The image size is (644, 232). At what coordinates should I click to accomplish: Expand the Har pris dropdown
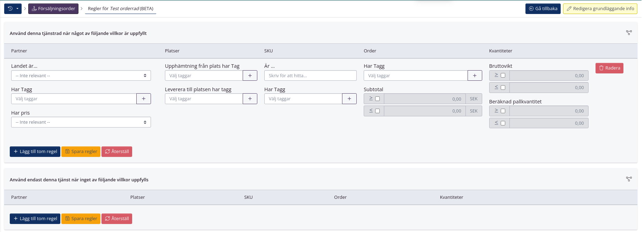pos(81,122)
